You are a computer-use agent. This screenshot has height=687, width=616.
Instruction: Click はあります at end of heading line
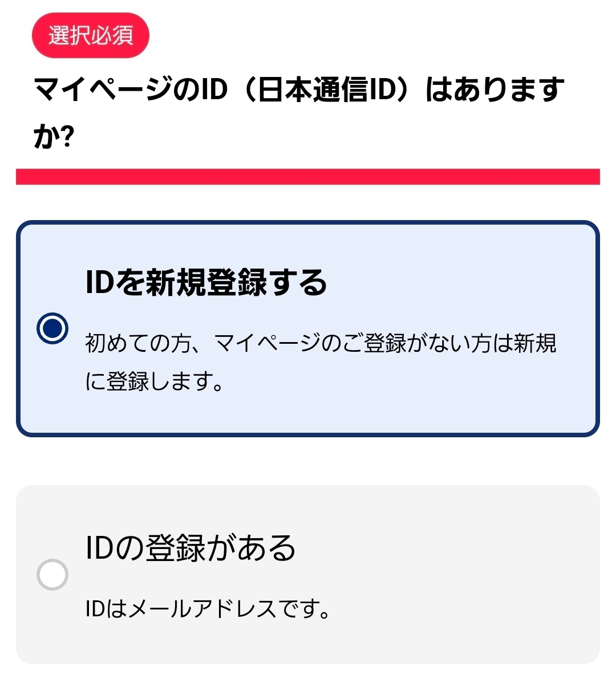pos(495,90)
